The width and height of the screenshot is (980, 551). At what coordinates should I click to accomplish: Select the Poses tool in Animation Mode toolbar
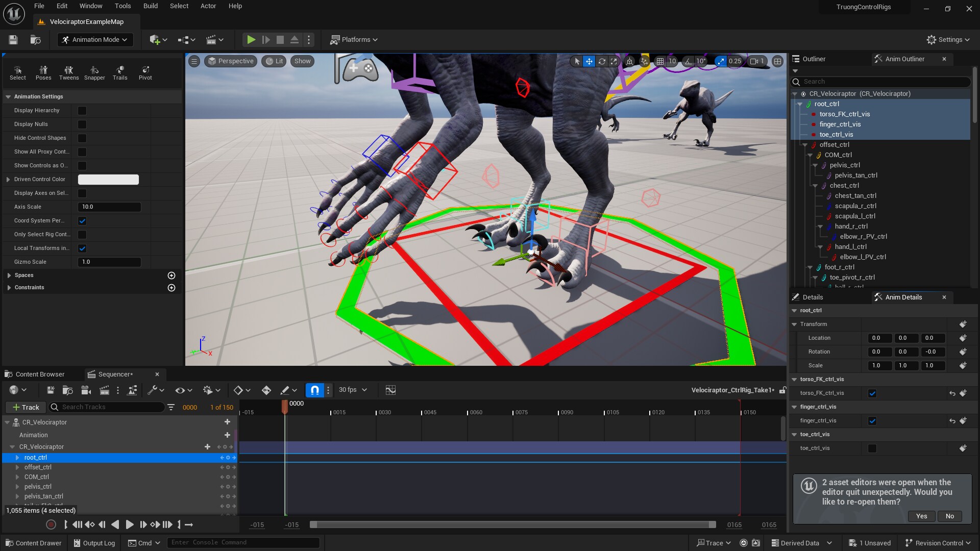[43, 72]
